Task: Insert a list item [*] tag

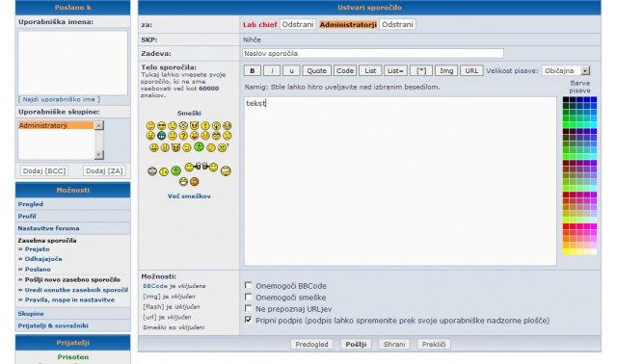Action: [421, 70]
